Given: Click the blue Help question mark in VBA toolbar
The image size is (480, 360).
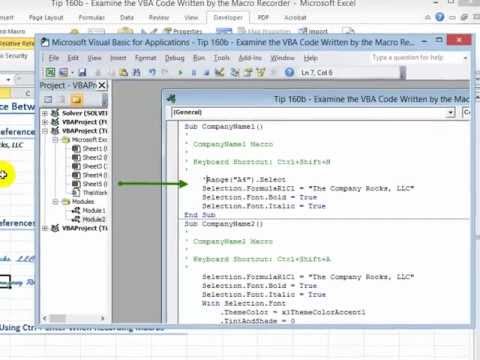Looking at the screenshot, I should [x=289, y=72].
